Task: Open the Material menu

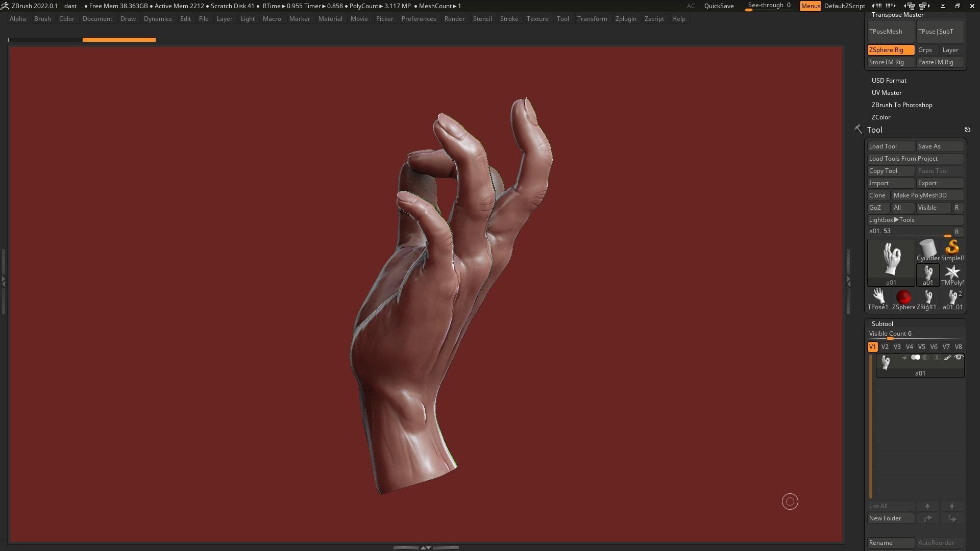Action: 330,19
